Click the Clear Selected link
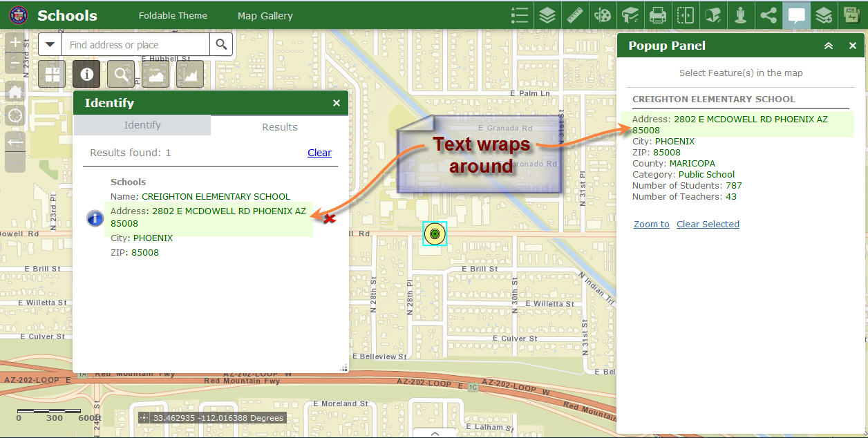The image size is (868, 438). coord(708,224)
